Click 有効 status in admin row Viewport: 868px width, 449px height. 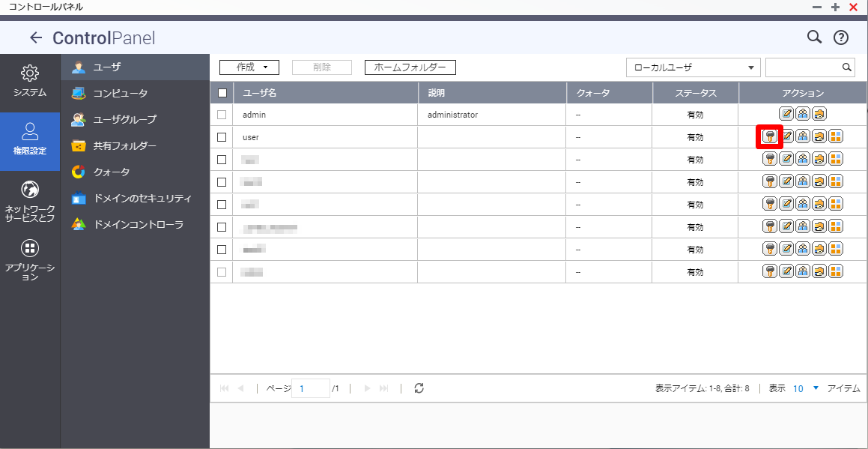695,115
